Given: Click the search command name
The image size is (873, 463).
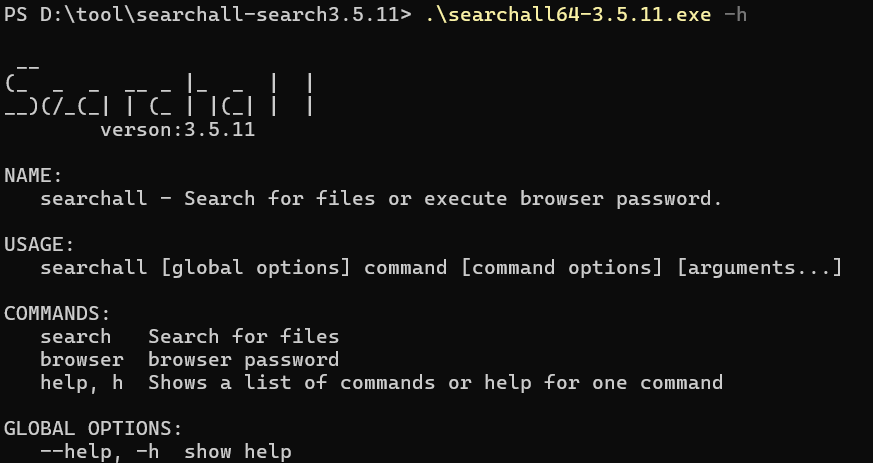Looking at the screenshot, I should [75, 337].
